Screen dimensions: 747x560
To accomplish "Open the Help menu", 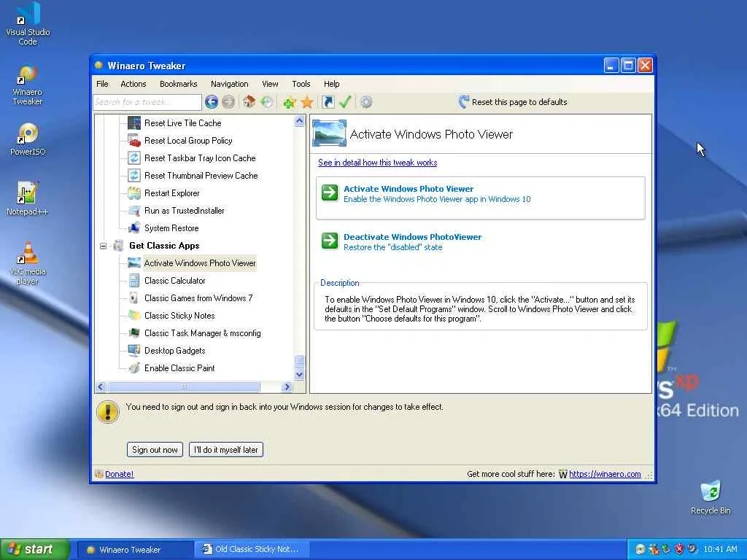I will (x=332, y=84).
